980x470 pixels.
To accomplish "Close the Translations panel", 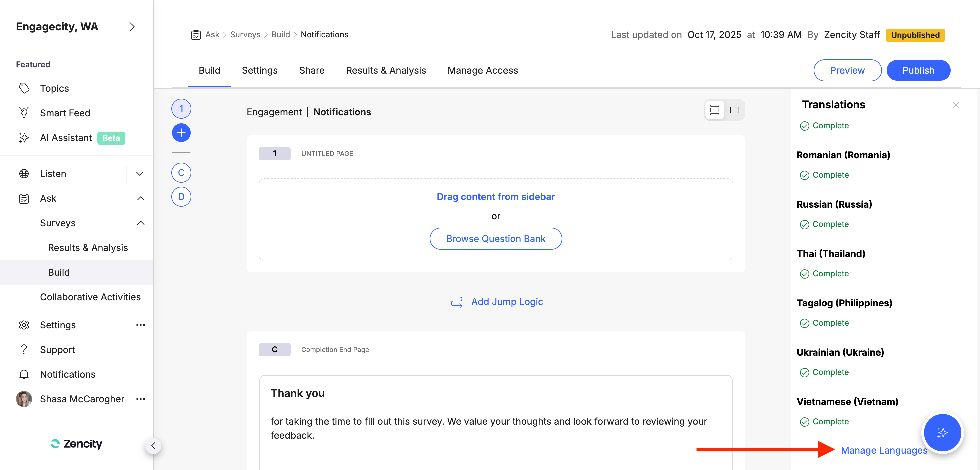I will pos(956,105).
